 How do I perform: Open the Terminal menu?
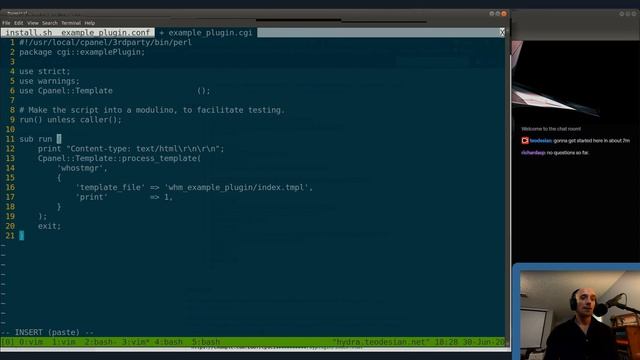tap(71, 23)
